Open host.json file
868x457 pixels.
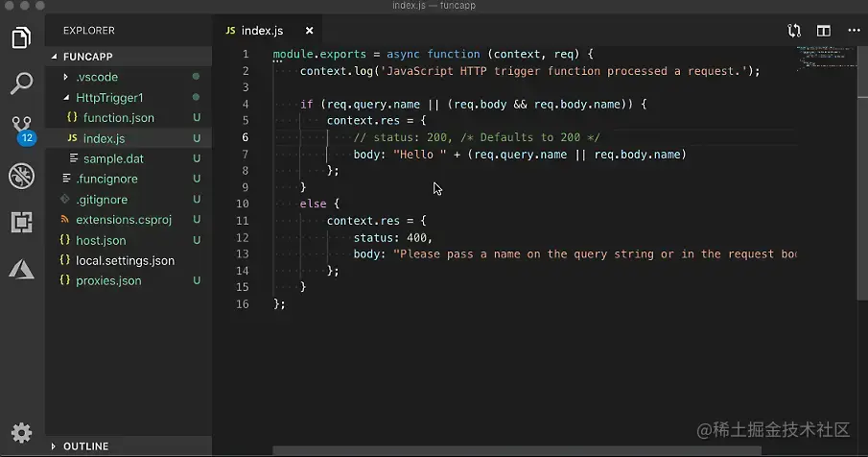click(x=129, y=240)
